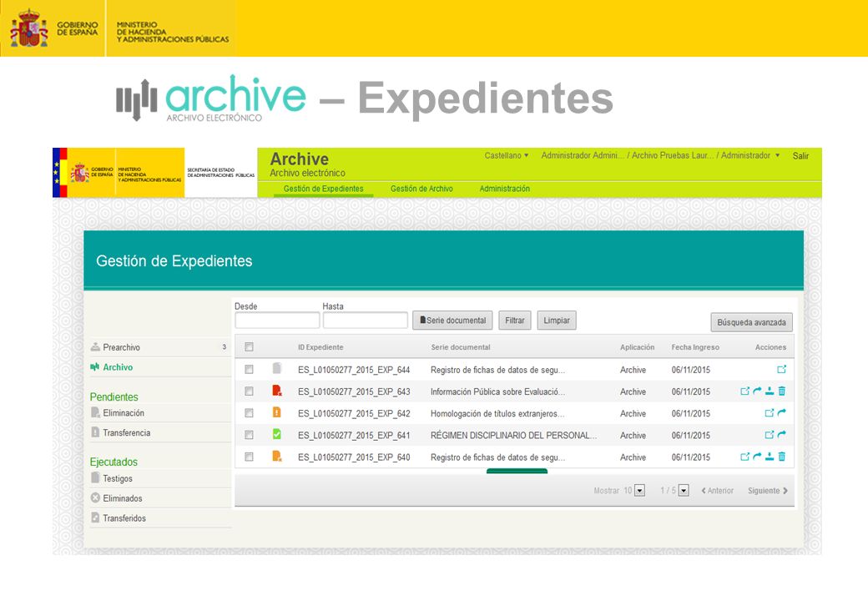
Task: Click the Desde date input field
Action: pos(277,321)
